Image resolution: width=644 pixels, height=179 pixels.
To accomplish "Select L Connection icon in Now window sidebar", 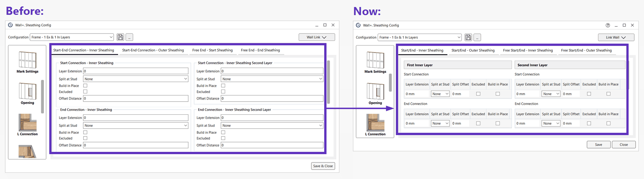I will coord(375,125).
